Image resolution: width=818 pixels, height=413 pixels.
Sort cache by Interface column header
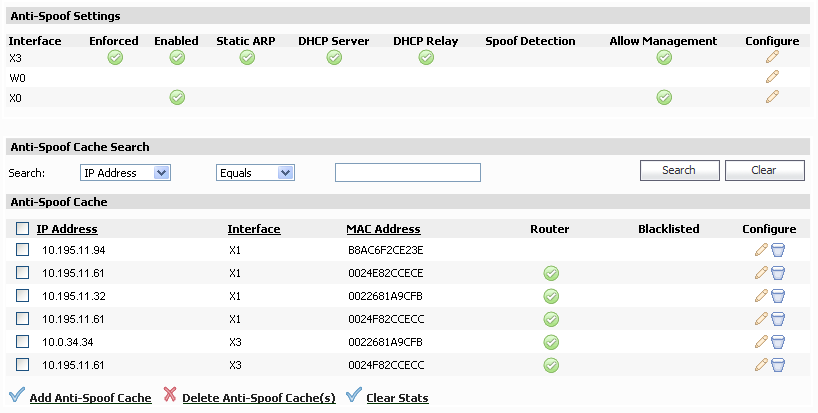[x=254, y=229]
